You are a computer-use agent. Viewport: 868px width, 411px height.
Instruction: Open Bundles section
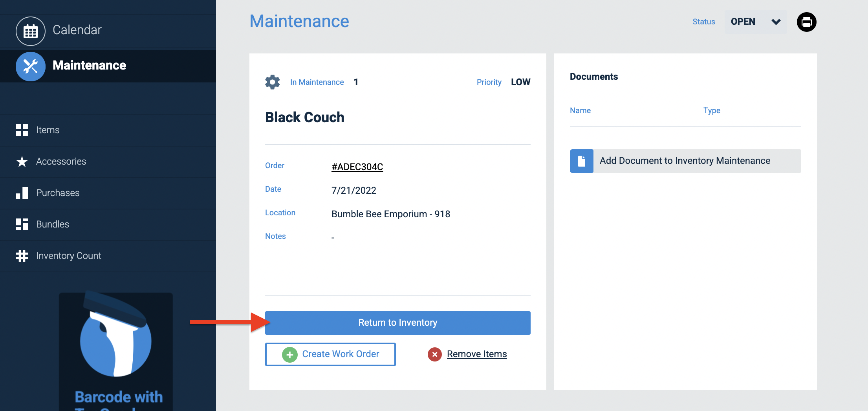pos(108,224)
